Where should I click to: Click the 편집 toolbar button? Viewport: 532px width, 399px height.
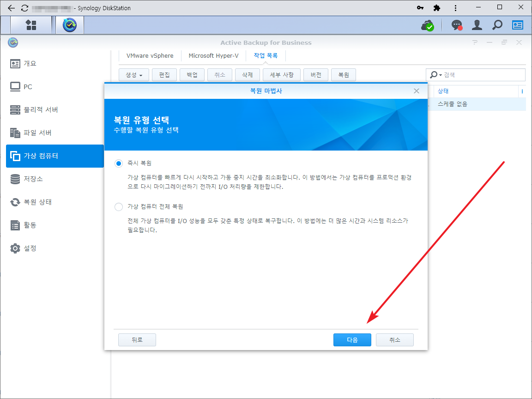click(164, 75)
